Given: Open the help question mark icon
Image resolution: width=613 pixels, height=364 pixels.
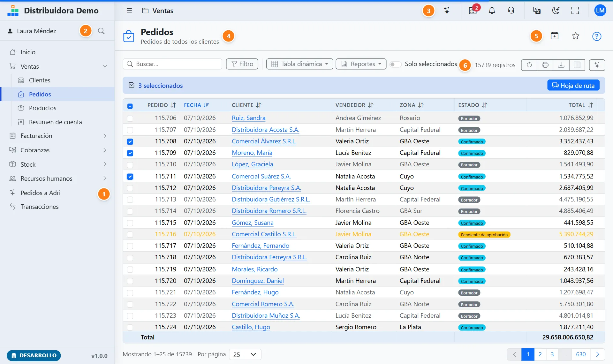Looking at the screenshot, I should click(597, 36).
